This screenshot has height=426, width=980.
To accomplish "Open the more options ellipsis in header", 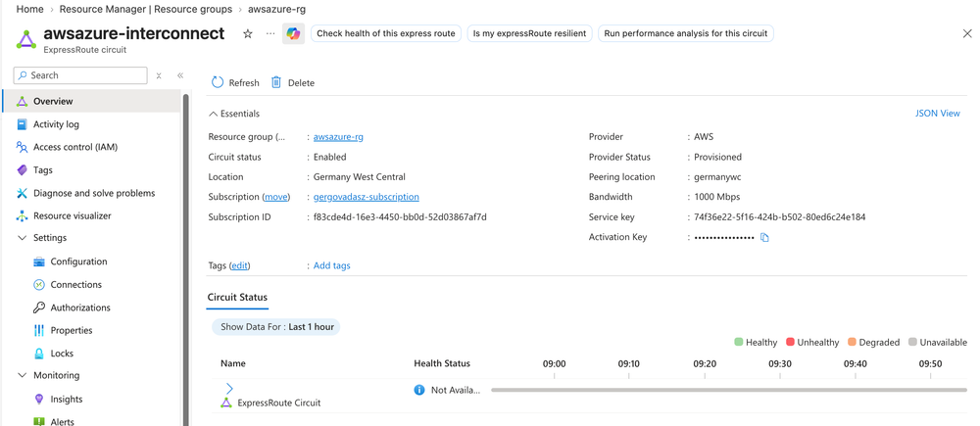I will [270, 33].
